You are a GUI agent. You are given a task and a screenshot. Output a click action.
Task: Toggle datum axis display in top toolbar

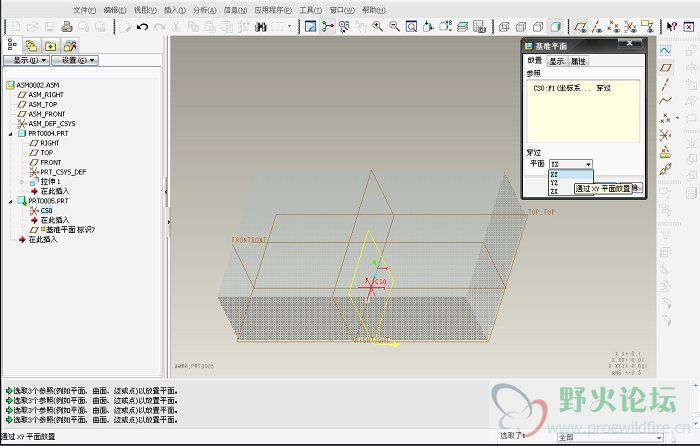click(x=598, y=26)
